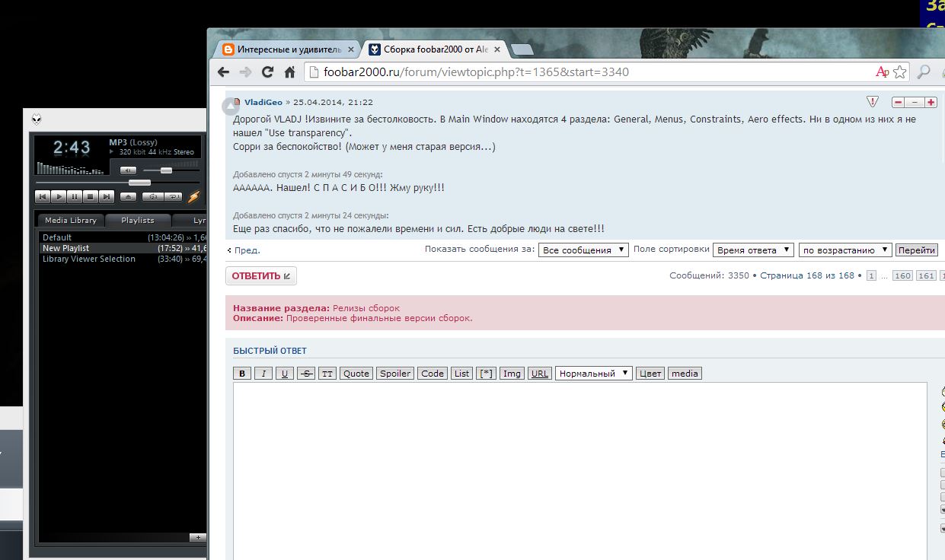The height and width of the screenshot is (560, 945).
Task: Open the 'Все сообщения' dropdown
Action: pyautogui.click(x=583, y=250)
